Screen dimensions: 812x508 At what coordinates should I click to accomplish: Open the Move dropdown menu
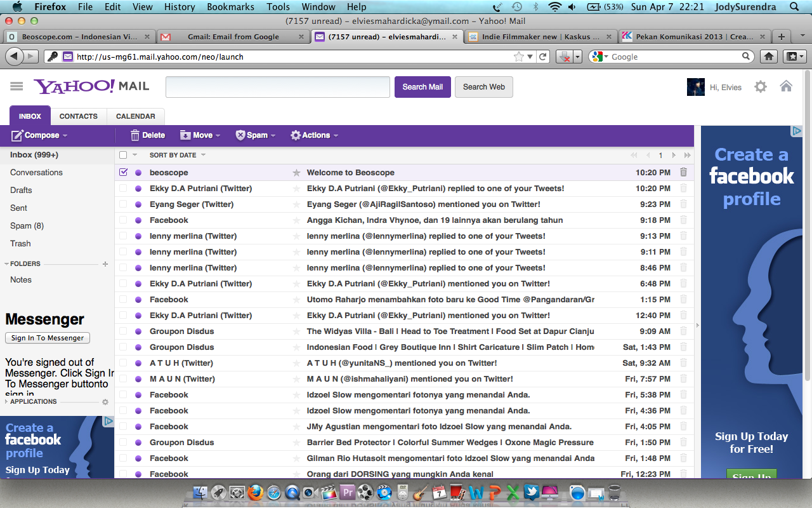point(200,135)
